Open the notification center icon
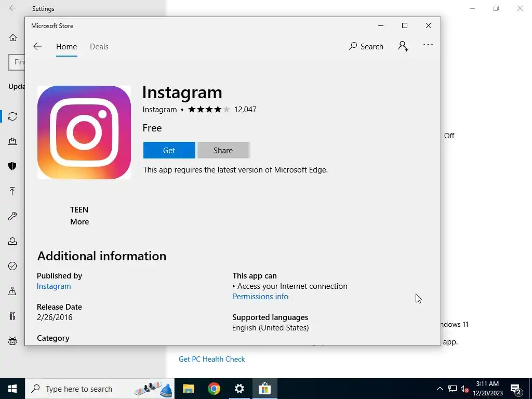The width and height of the screenshot is (532, 399). (x=516, y=389)
